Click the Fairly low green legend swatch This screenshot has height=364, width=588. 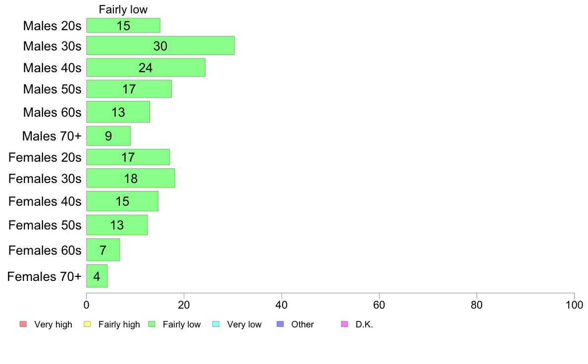[151, 324]
